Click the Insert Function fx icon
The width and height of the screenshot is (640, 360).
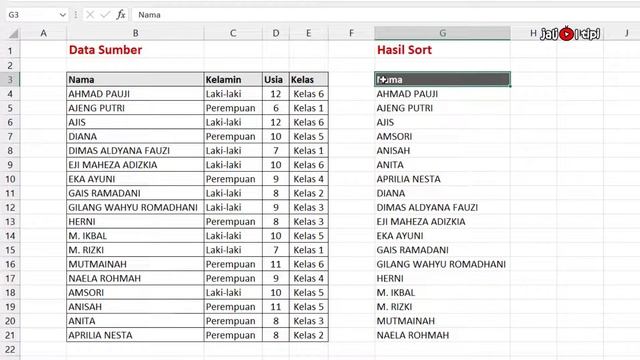(x=120, y=15)
